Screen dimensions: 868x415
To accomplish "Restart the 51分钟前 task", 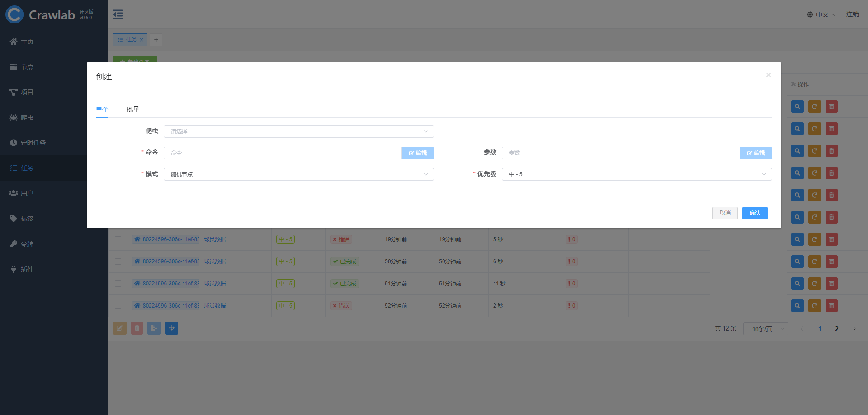I will (815, 284).
